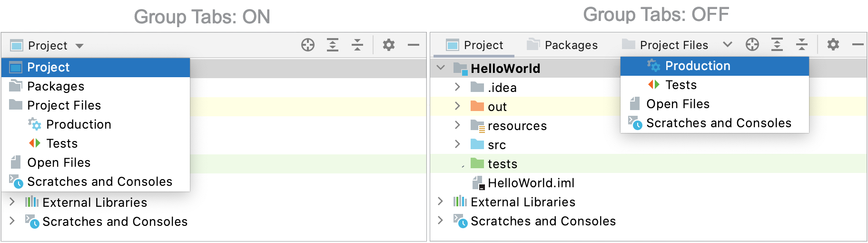Click locate/select opened file icon in left panel

308,45
